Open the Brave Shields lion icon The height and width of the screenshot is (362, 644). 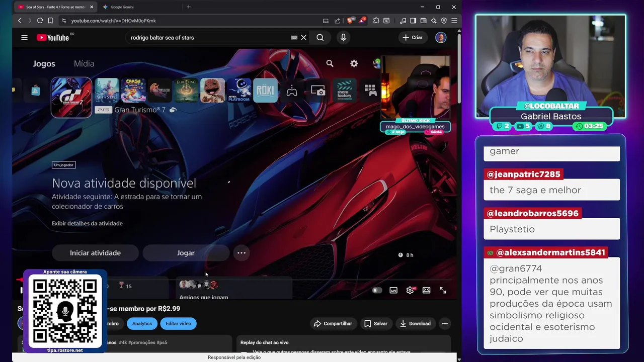[350, 21]
